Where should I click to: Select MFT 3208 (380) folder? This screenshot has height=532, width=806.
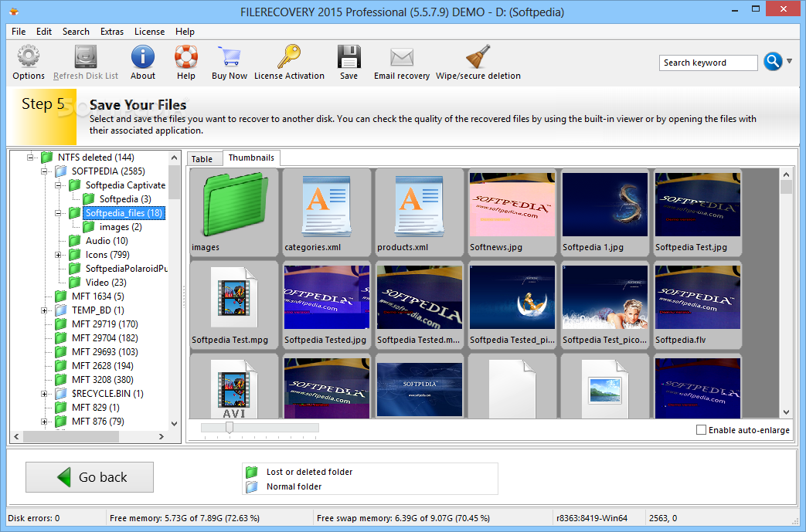coord(102,379)
